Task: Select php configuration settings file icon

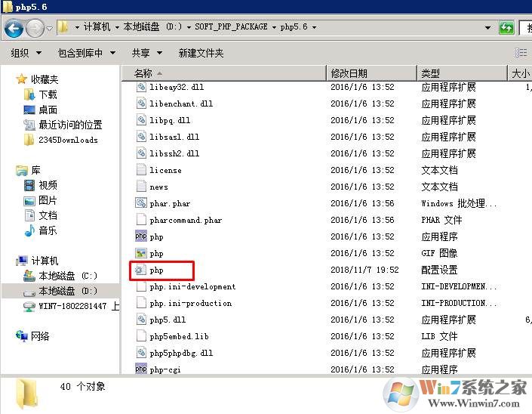Action: pyautogui.click(x=140, y=270)
